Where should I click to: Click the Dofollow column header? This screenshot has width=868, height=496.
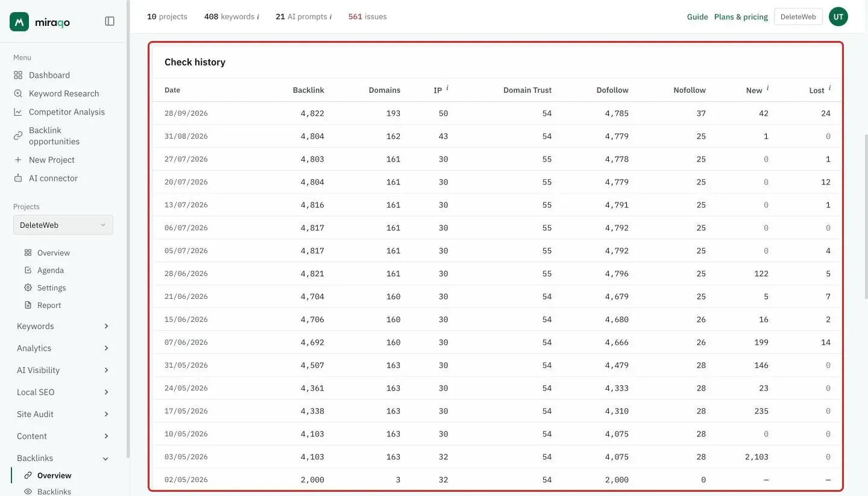(x=612, y=90)
